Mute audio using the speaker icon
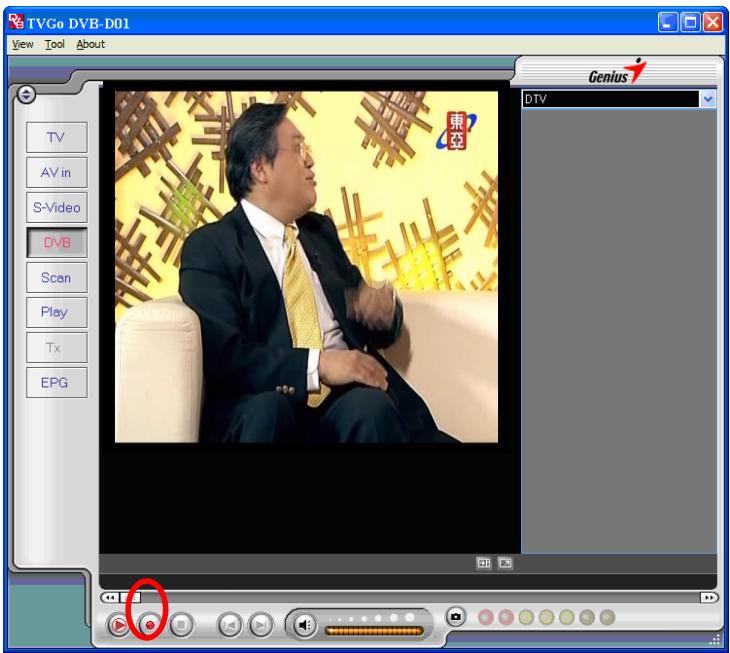 tap(304, 625)
